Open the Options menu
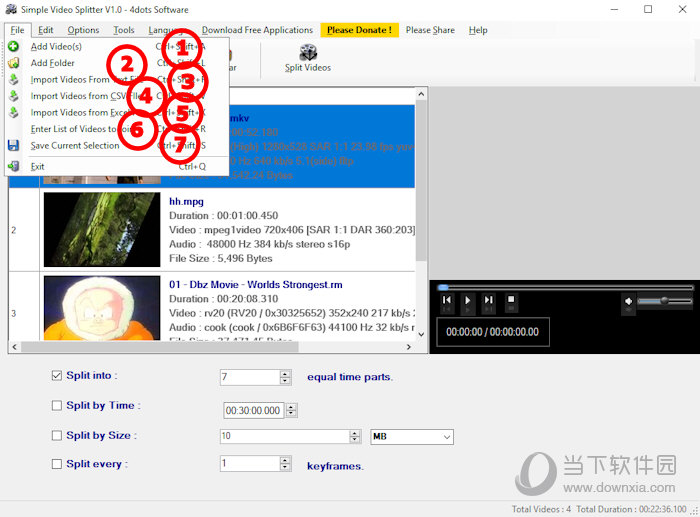 [83, 30]
